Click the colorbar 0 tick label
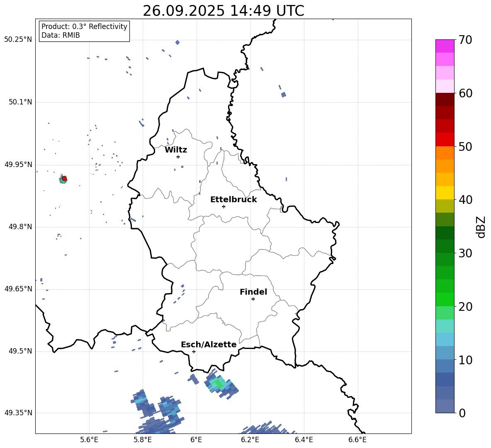The width and height of the screenshot is (491, 448). (462, 413)
